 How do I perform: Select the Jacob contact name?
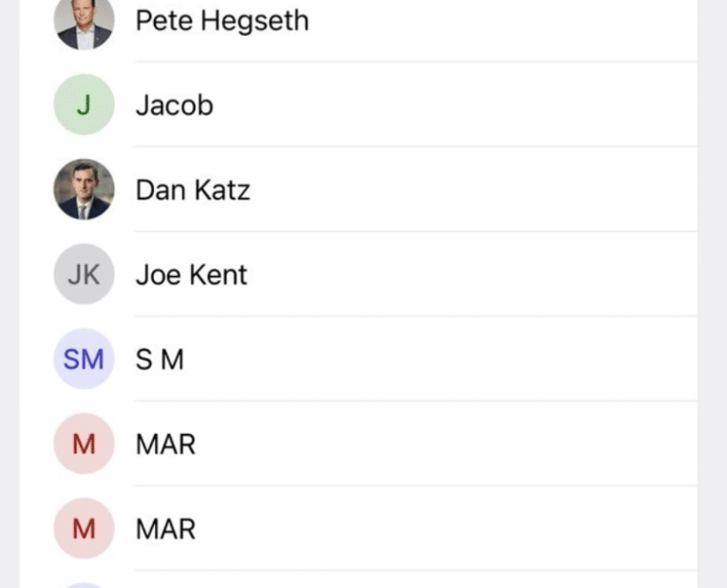pos(174,105)
